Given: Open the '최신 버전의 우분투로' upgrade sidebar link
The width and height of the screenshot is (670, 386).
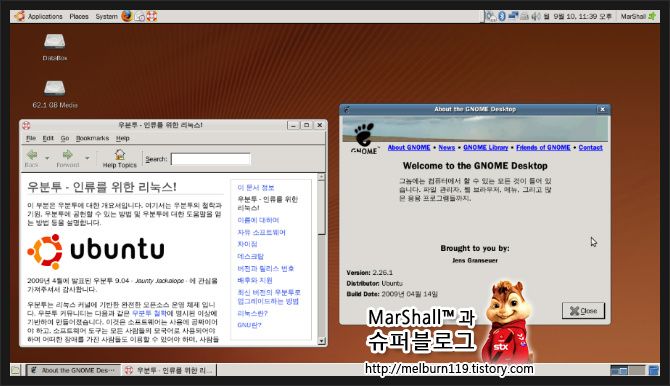Looking at the screenshot, I should click(x=269, y=297).
